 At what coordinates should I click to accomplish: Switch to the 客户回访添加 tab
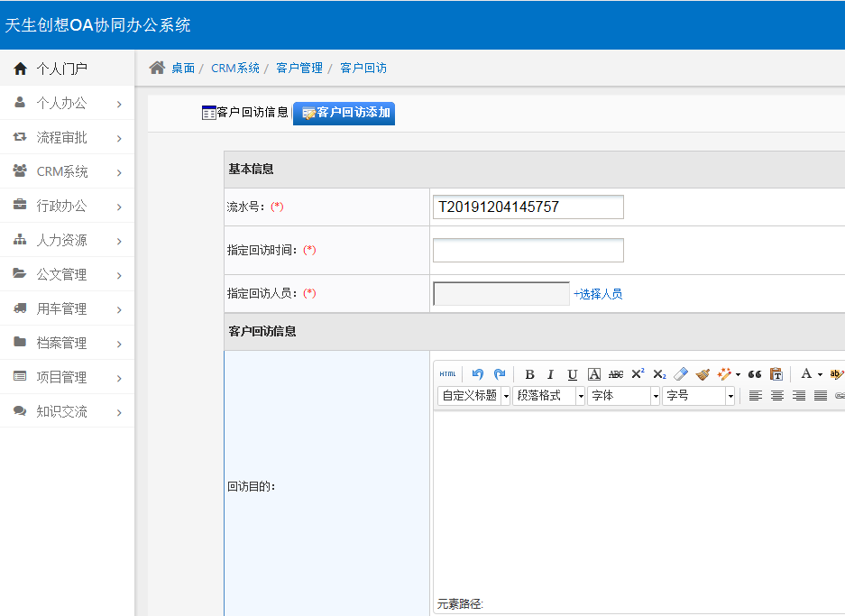344,113
